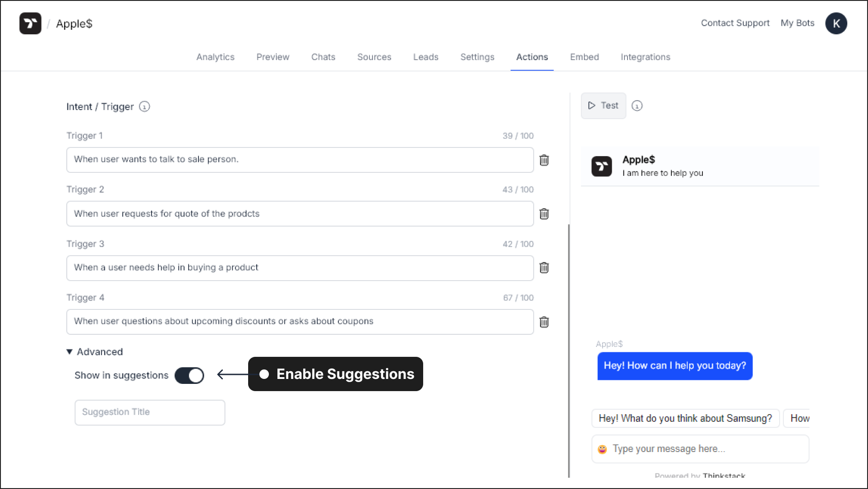Image resolution: width=868 pixels, height=489 pixels.
Task: Switch to the Analytics tab
Action: (x=215, y=57)
